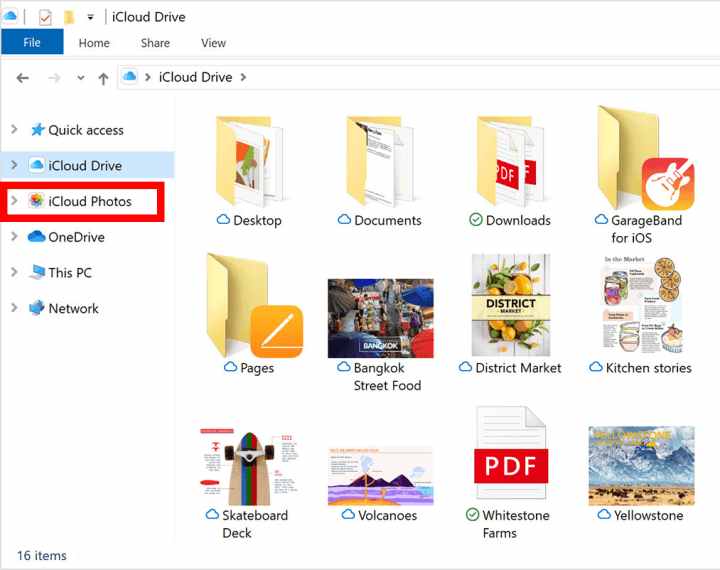Screen dimensions: 720x570
Task: Click the iCloud icon in address bar
Action: 130,76
